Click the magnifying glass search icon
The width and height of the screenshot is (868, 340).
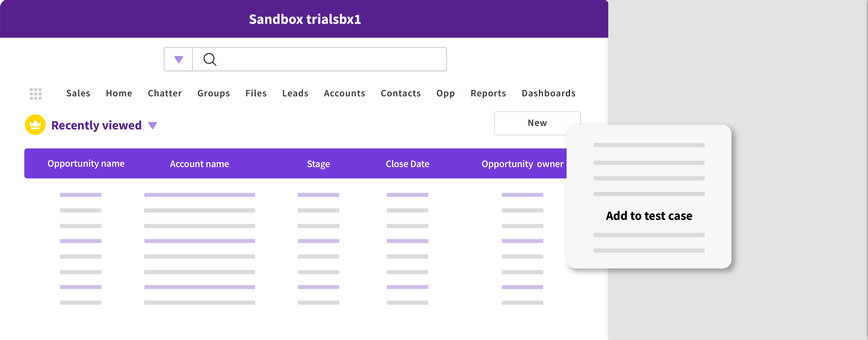[x=210, y=59]
